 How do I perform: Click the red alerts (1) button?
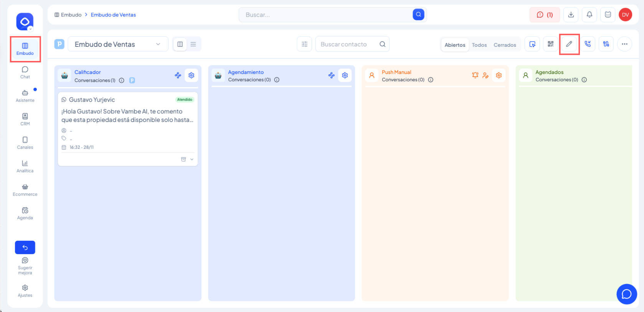[x=544, y=15]
